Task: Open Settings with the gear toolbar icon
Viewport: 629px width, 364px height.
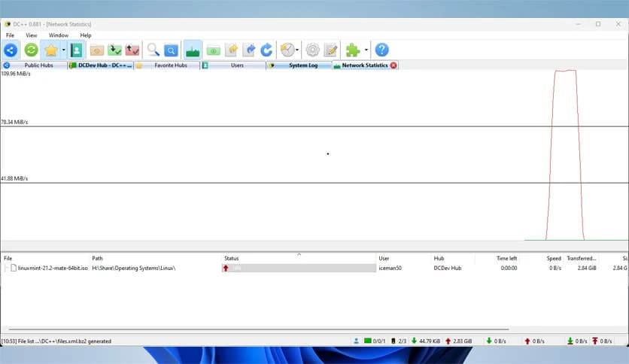Action: pyautogui.click(x=312, y=50)
